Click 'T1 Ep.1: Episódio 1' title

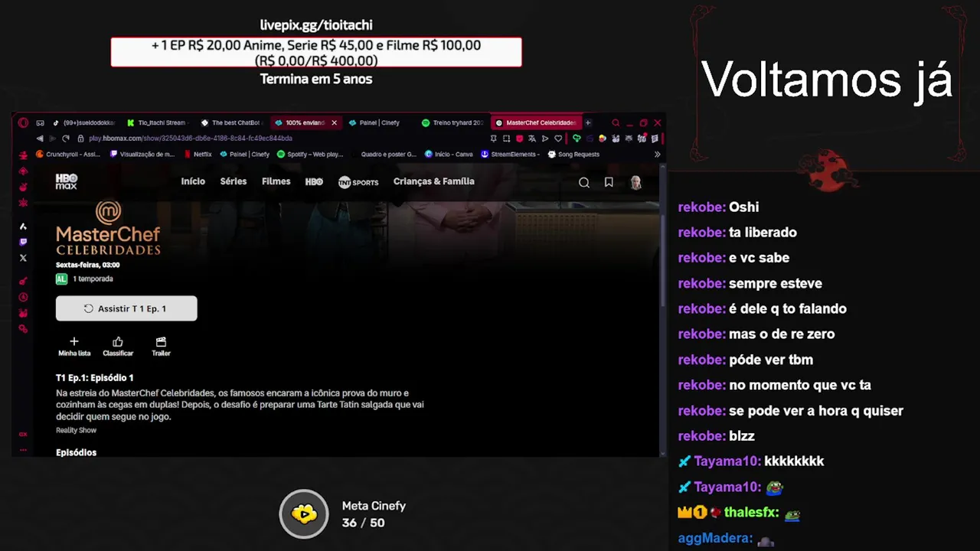tap(94, 378)
